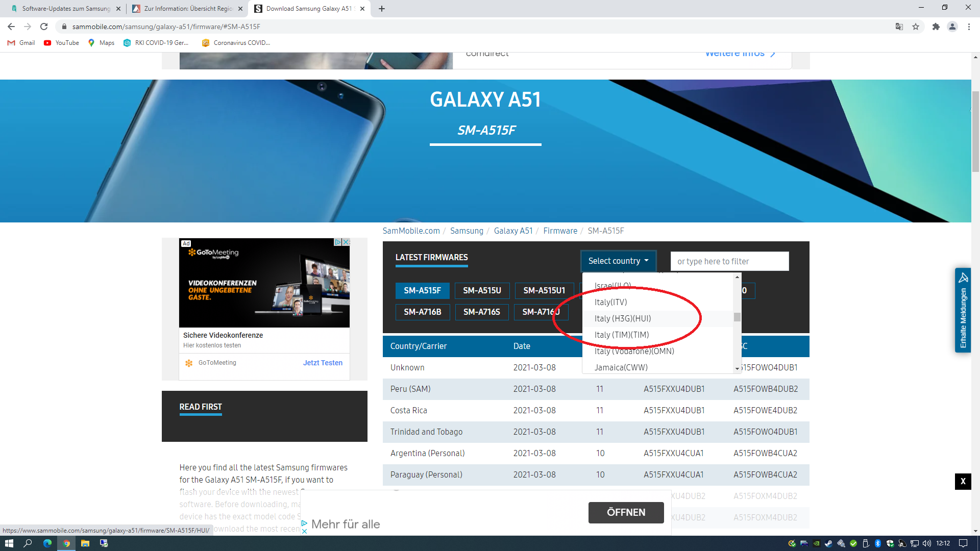This screenshot has width=980, height=551.
Task: Click the ÖFFNEN button in bottom ad
Action: 626,512
